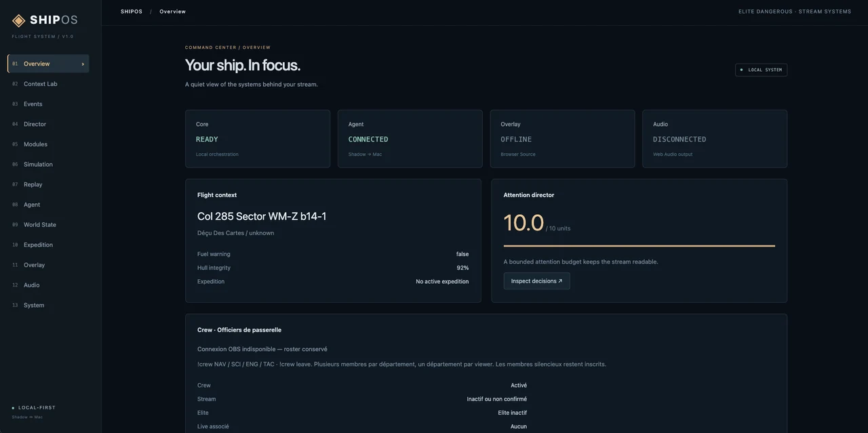Click the Attention director heading

point(529,195)
